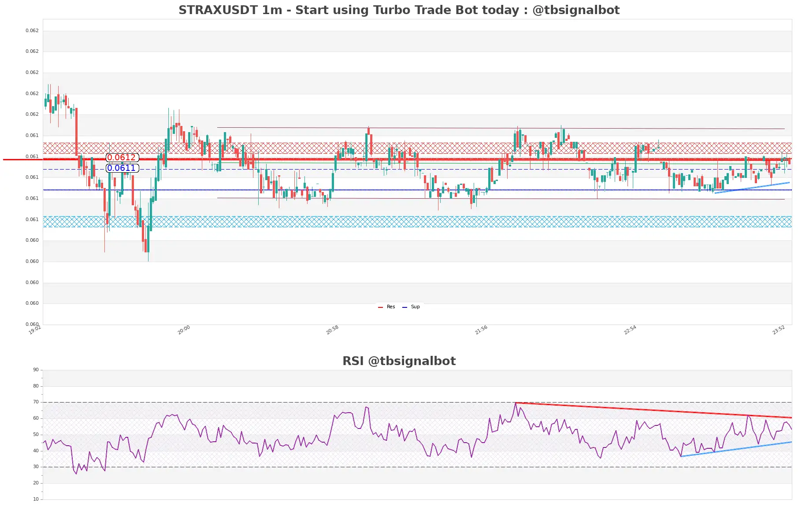The image size is (798, 532).
Task: Click the red Res legend line marker
Action: 381,307
